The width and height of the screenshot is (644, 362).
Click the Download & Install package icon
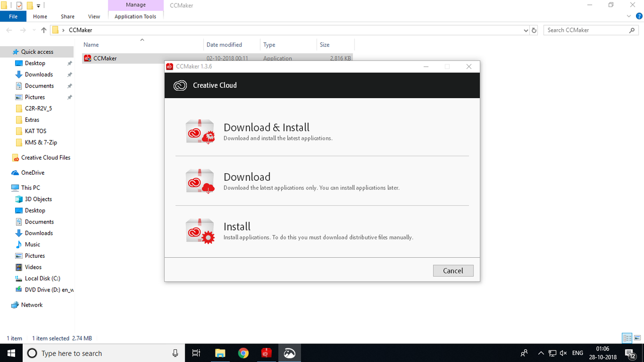click(x=200, y=131)
